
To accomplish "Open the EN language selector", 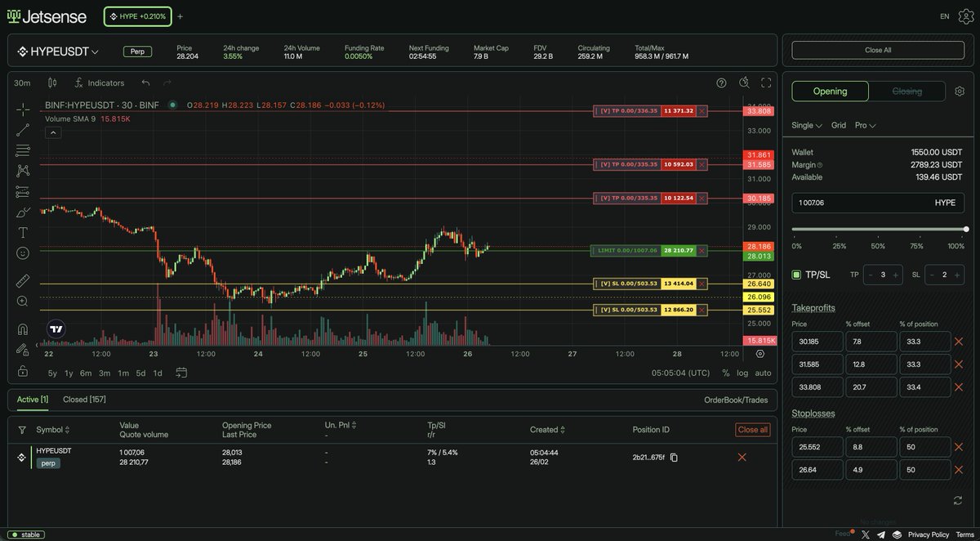I will coord(944,16).
